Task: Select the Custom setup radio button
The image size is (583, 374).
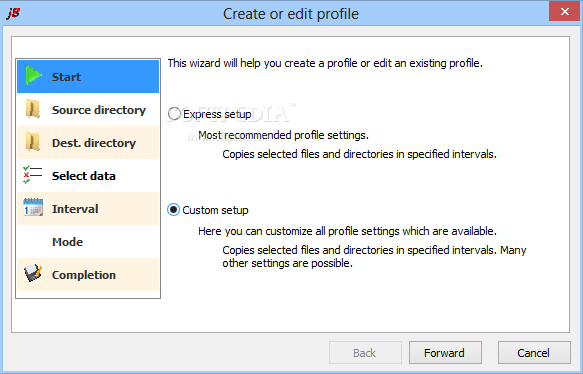Action: click(173, 210)
